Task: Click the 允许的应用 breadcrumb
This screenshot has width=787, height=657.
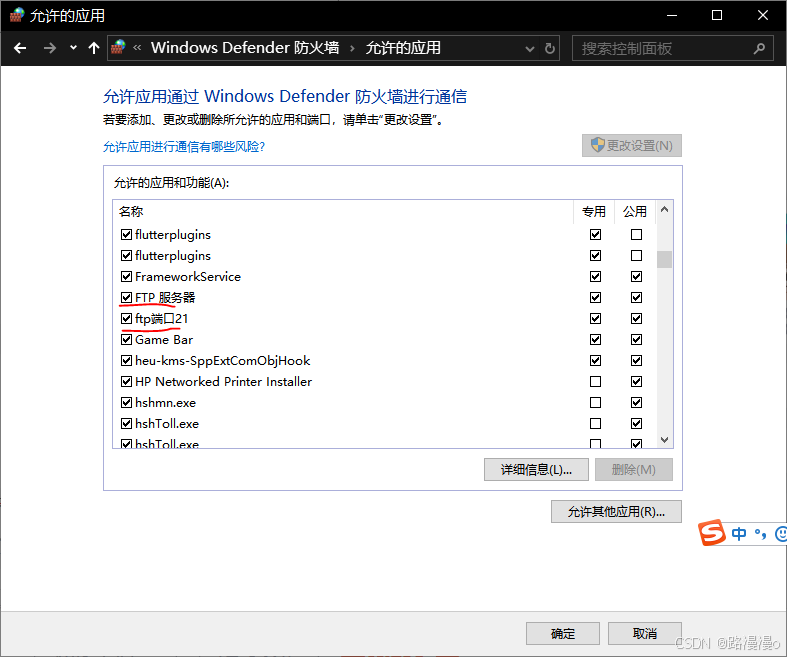Action: click(403, 48)
